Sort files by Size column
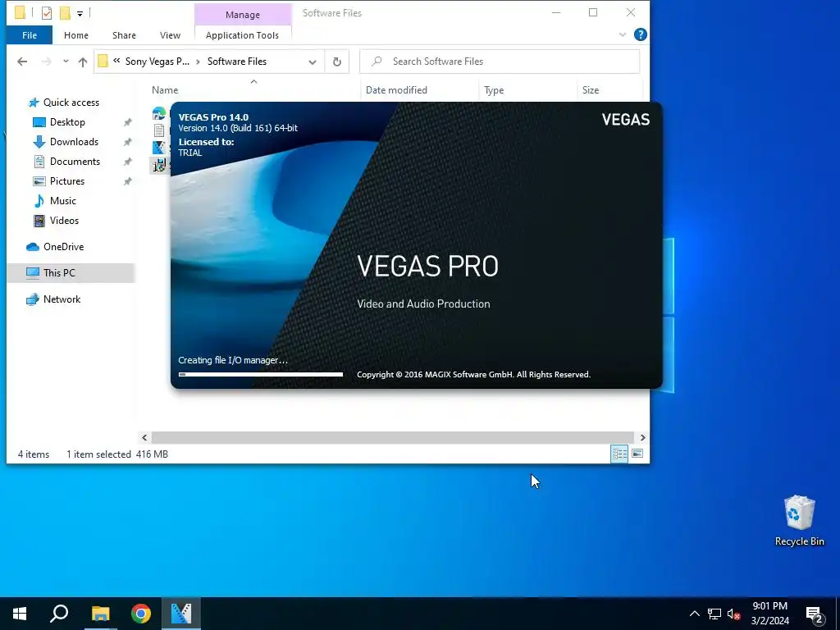 point(591,90)
